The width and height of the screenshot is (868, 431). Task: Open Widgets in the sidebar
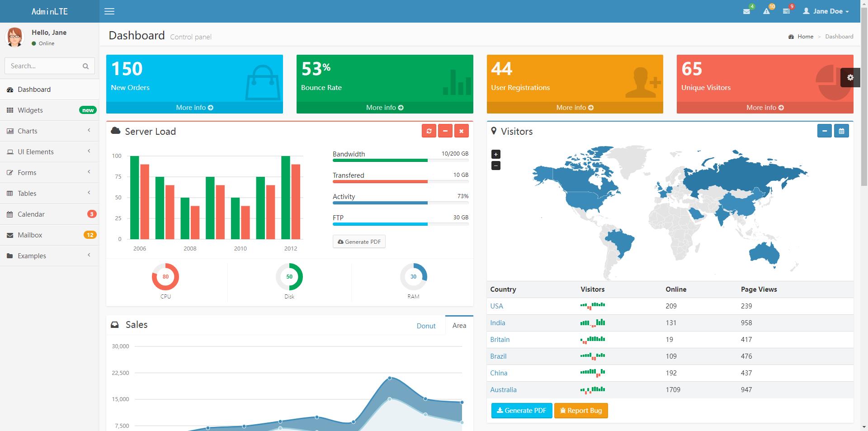[50, 110]
